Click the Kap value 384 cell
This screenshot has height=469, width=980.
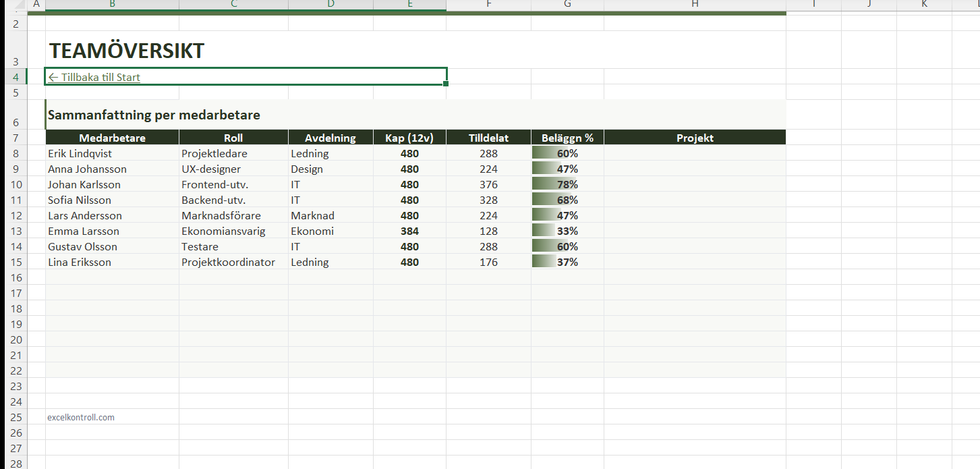[x=409, y=231]
